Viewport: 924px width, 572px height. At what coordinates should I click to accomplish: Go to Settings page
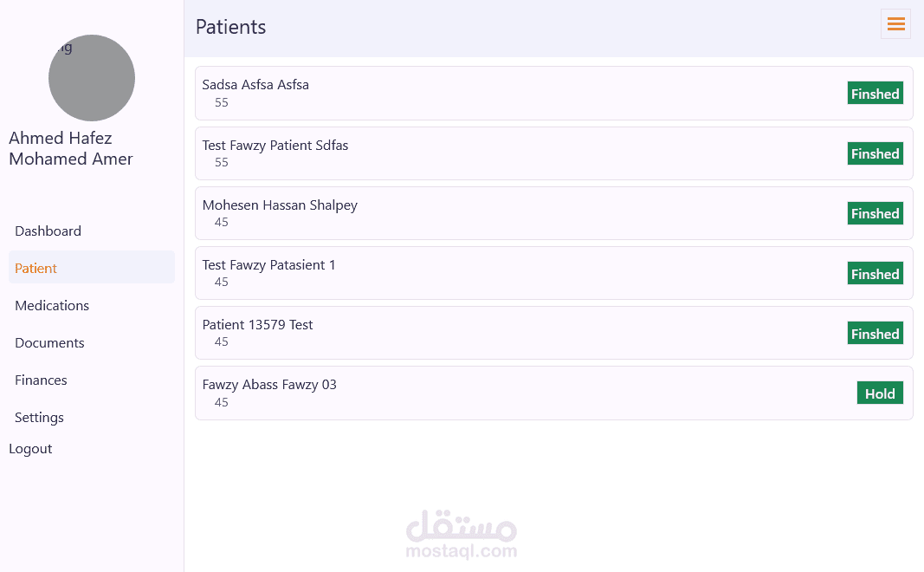coord(40,418)
